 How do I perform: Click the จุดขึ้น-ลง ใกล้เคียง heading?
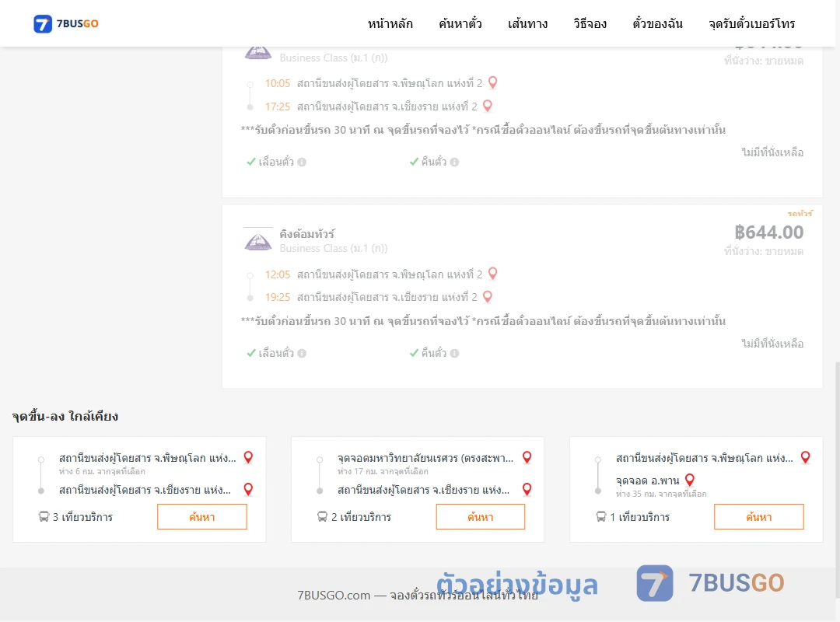pyautogui.click(x=65, y=416)
